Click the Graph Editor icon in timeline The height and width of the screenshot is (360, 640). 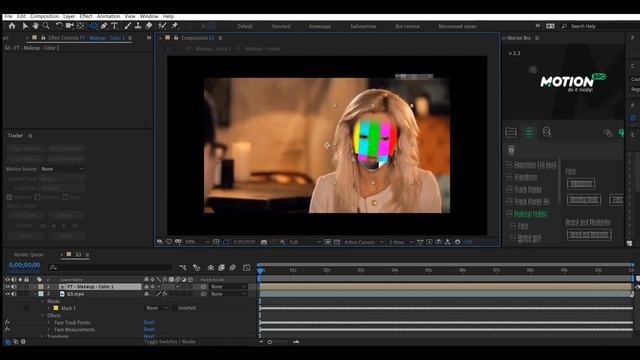click(x=247, y=268)
